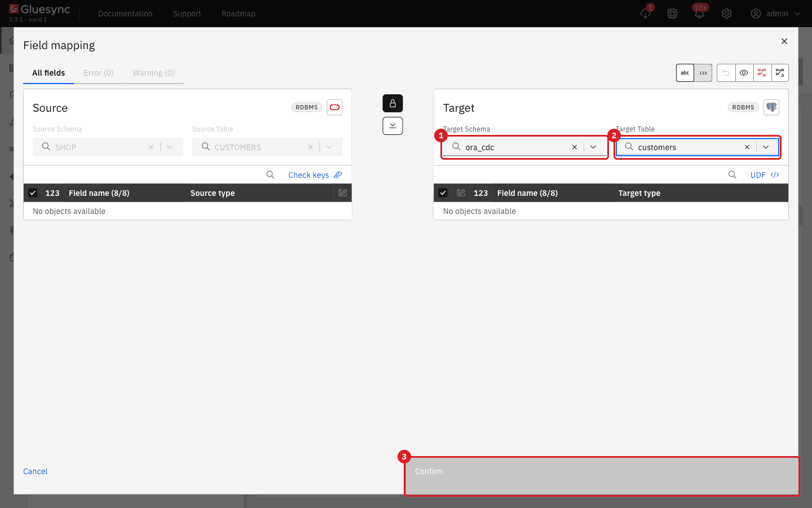Screen dimensions: 812x508
Task: Switch to abc field display mode
Action: click(x=685, y=73)
